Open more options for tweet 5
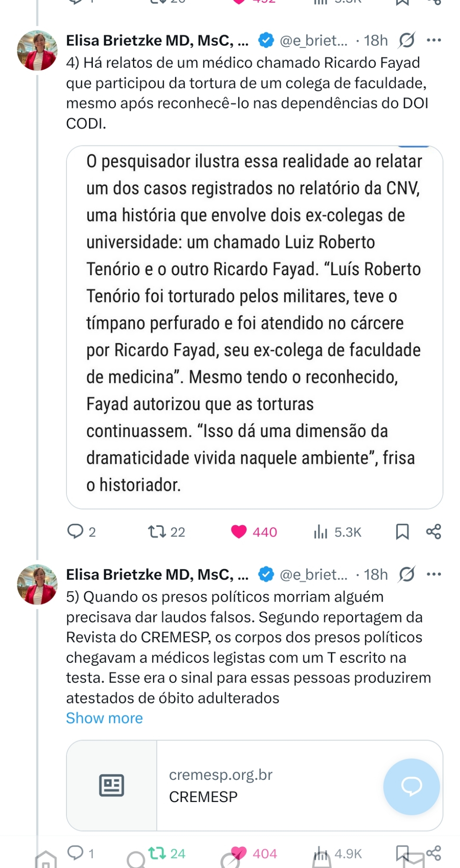460x868 pixels. tap(434, 574)
